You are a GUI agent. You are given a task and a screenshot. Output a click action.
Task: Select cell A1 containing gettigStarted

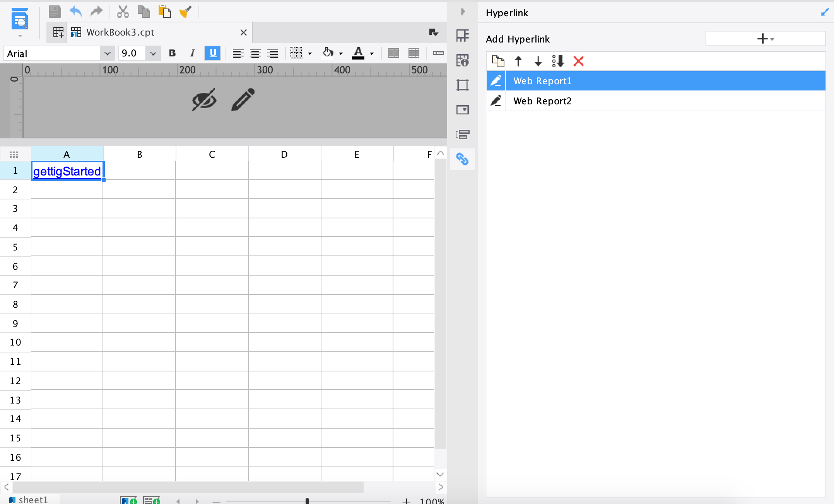[x=67, y=171]
